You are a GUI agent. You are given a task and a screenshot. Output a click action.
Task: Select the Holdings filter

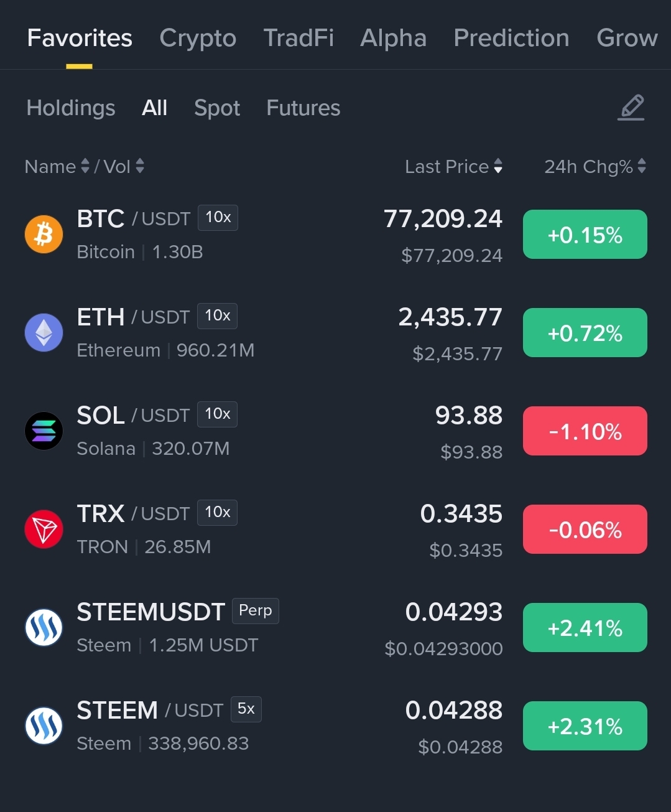(x=71, y=108)
